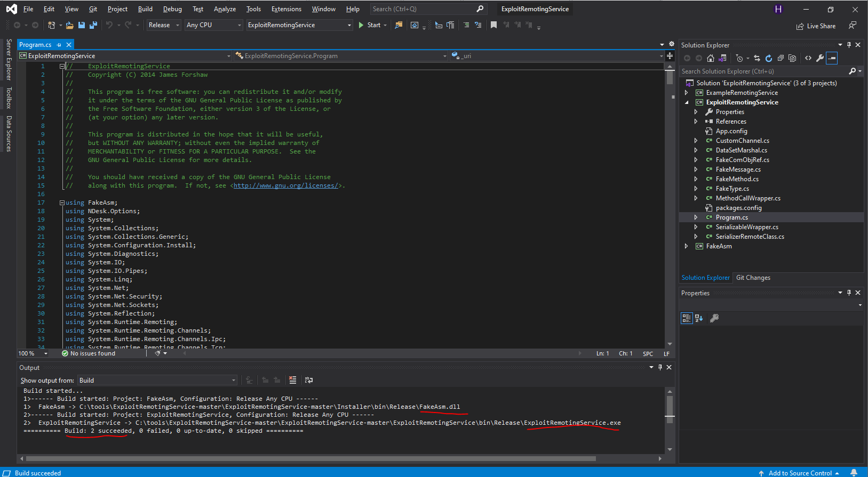Collapse all items in Solution Explorer

780,58
